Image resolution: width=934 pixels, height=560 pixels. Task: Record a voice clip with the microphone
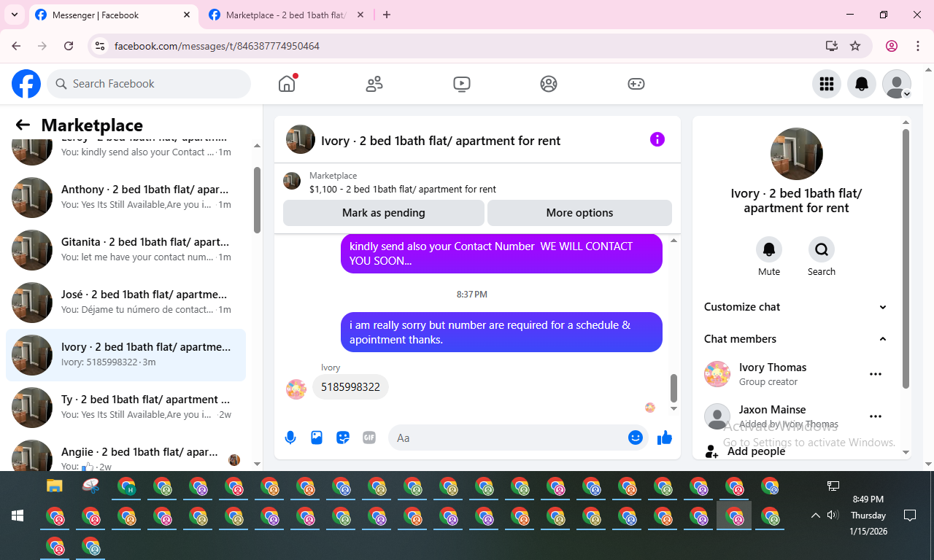(x=290, y=437)
